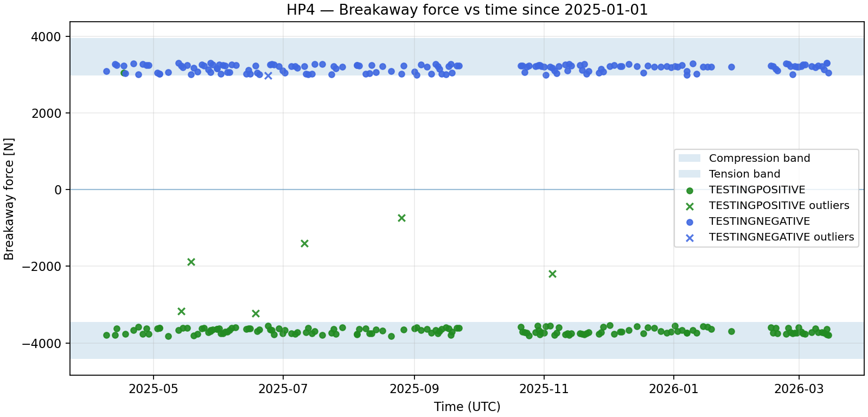
Task: Click the 0 y-axis tick label
Action: (58, 190)
